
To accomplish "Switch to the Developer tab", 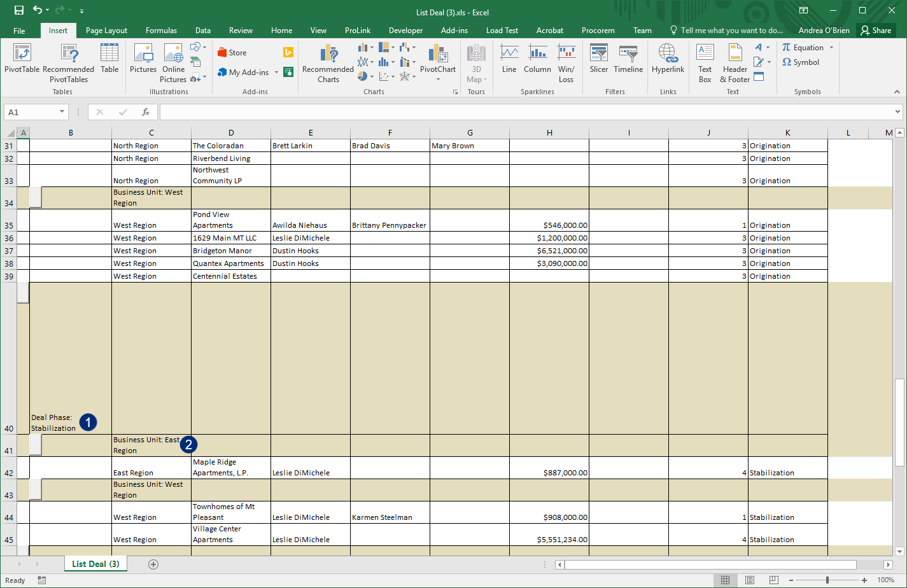I will click(405, 31).
